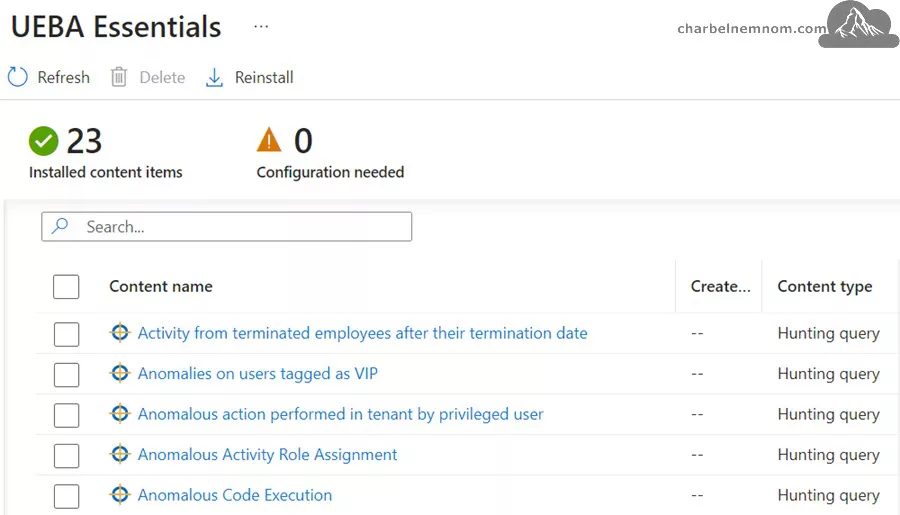This screenshot has width=900, height=515.
Task: Open Anomalies on users tagged as VIP
Action: pos(258,374)
